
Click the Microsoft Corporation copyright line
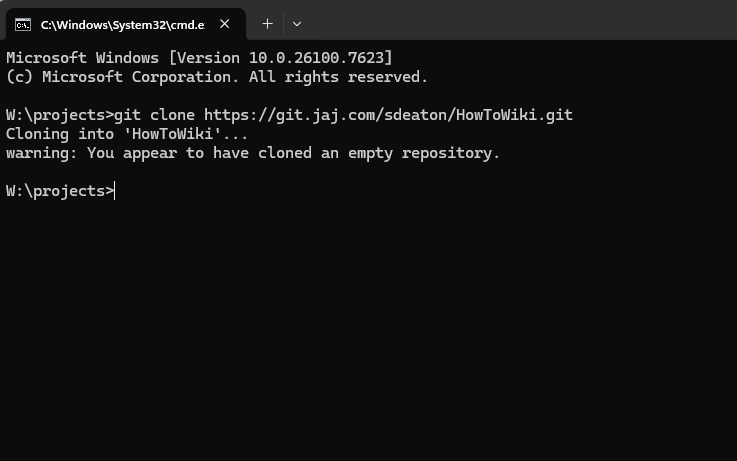216,77
